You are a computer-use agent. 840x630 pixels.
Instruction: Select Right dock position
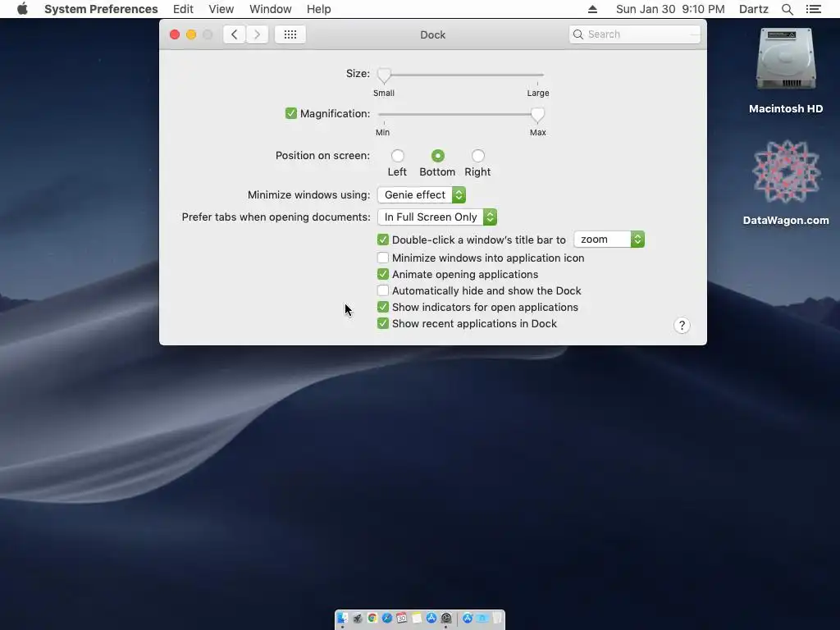pos(478,155)
